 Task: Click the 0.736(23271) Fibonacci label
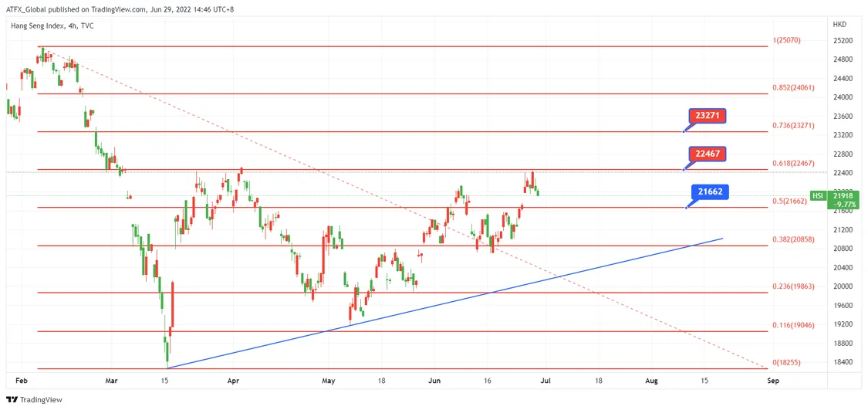pos(793,126)
